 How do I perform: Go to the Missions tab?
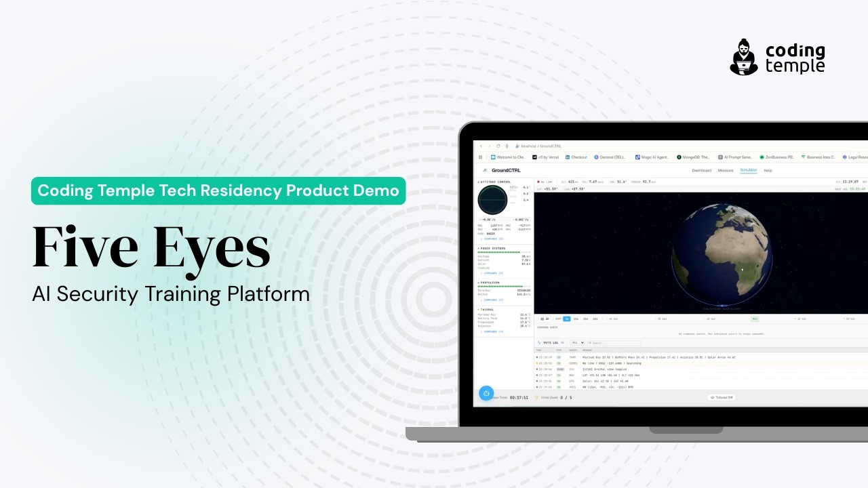tap(726, 170)
